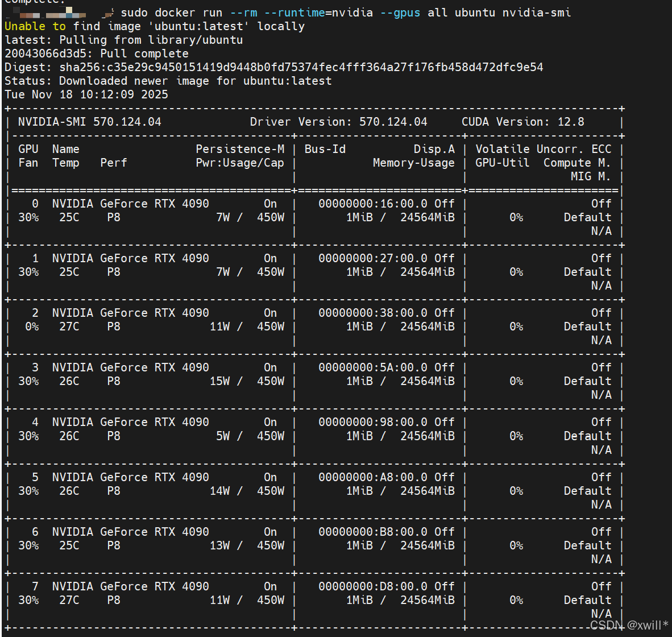Click 'Driver Version: 570.124.04' text
This screenshot has height=637, width=672.
(x=339, y=122)
